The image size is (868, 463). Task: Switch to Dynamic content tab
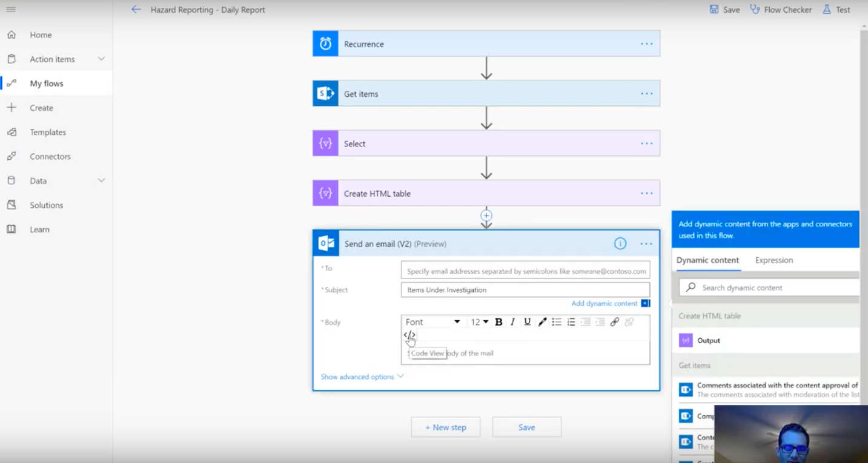click(707, 260)
